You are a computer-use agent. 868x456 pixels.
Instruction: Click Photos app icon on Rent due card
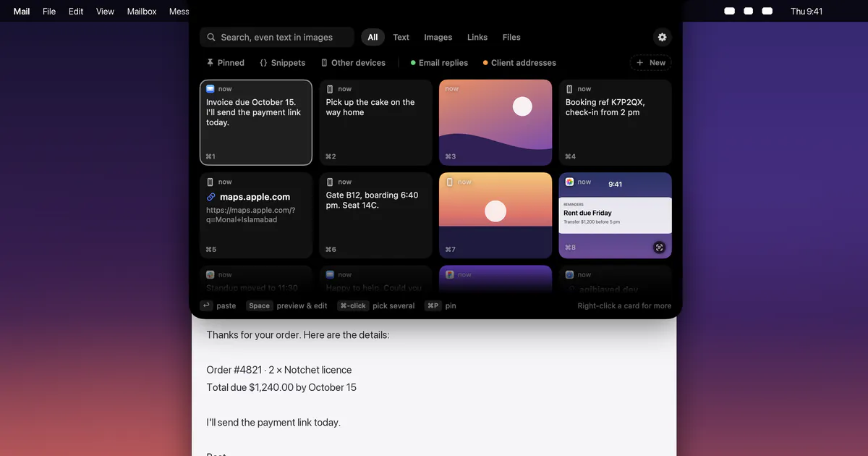[x=570, y=182]
